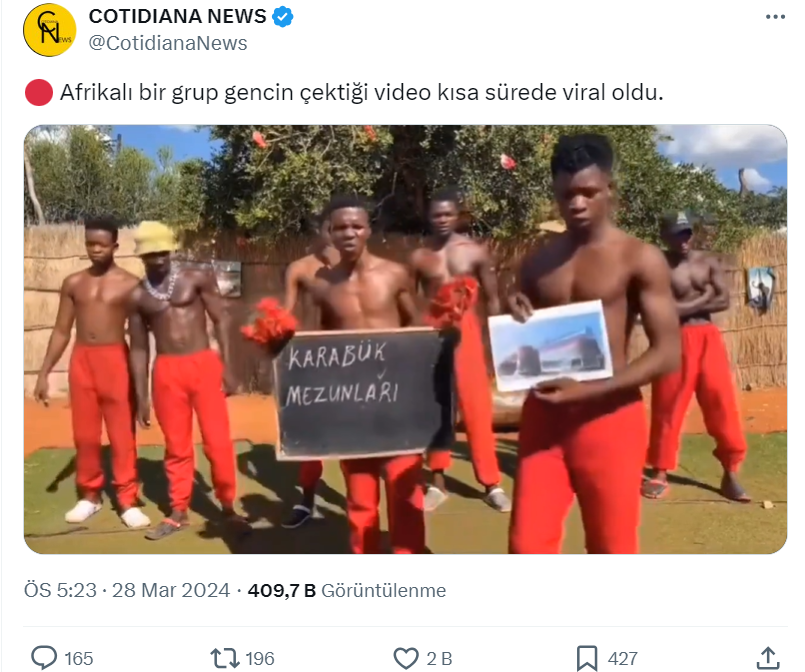Click the reply count 165
Image resolution: width=805 pixels, height=672 pixels.
click(79, 659)
